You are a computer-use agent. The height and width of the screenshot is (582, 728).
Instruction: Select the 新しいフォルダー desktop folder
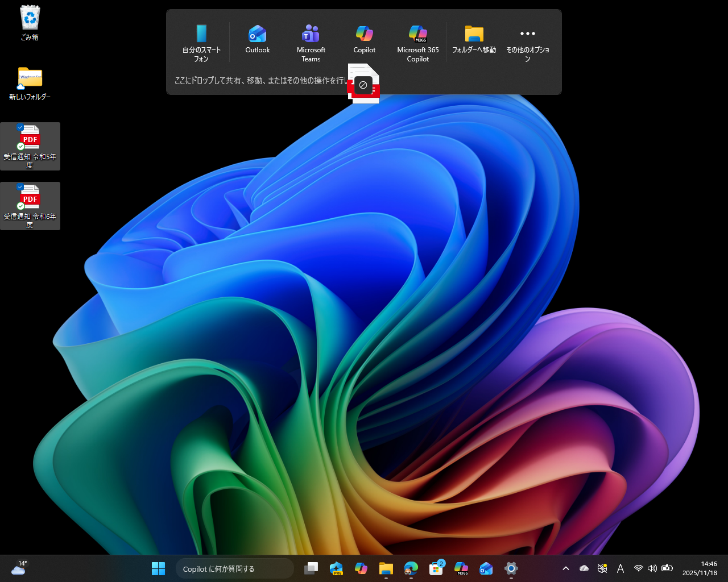click(x=30, y=84)
